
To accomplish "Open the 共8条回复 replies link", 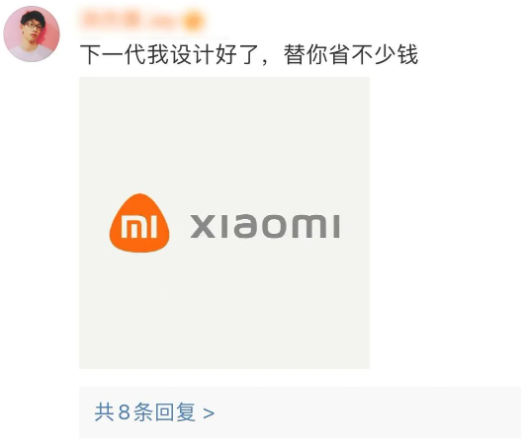I will [x=154, y=412].
